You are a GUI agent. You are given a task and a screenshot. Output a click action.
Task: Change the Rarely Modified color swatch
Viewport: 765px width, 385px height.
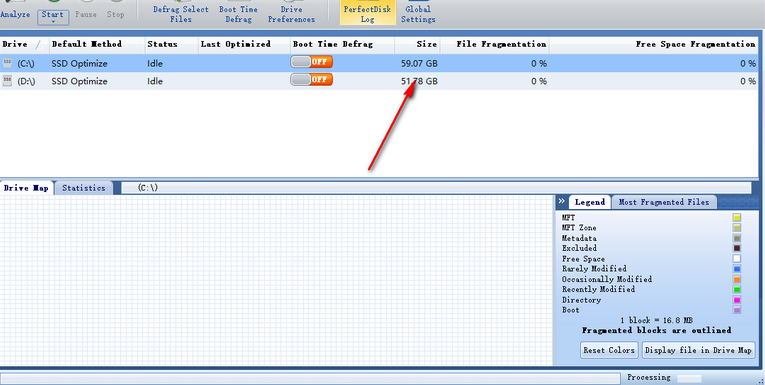click(737, 269)
